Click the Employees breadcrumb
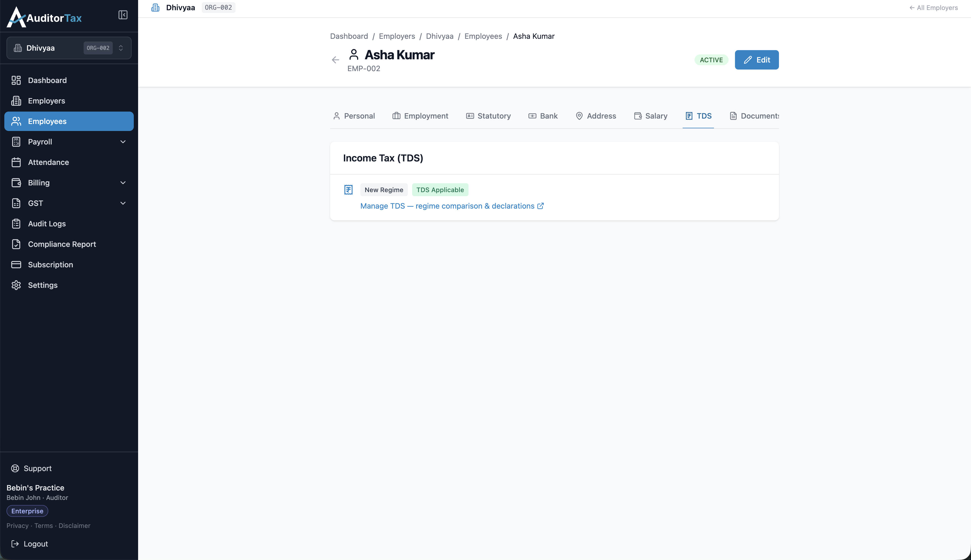971x560 pixels. tap(483, 36)
